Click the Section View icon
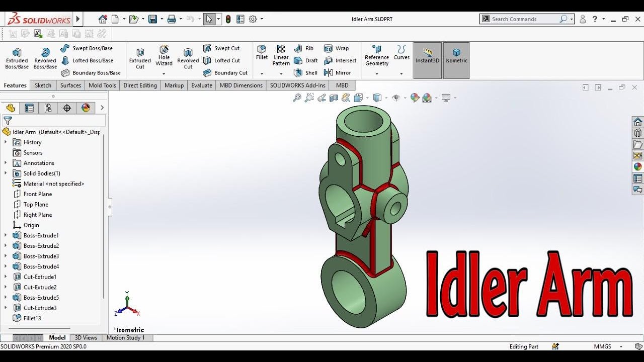 click(x=334, y=98)
